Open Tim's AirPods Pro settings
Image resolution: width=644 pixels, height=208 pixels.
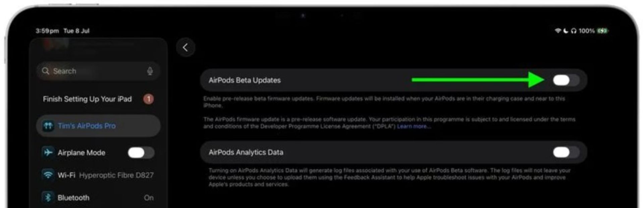click(x=98, y=126)
